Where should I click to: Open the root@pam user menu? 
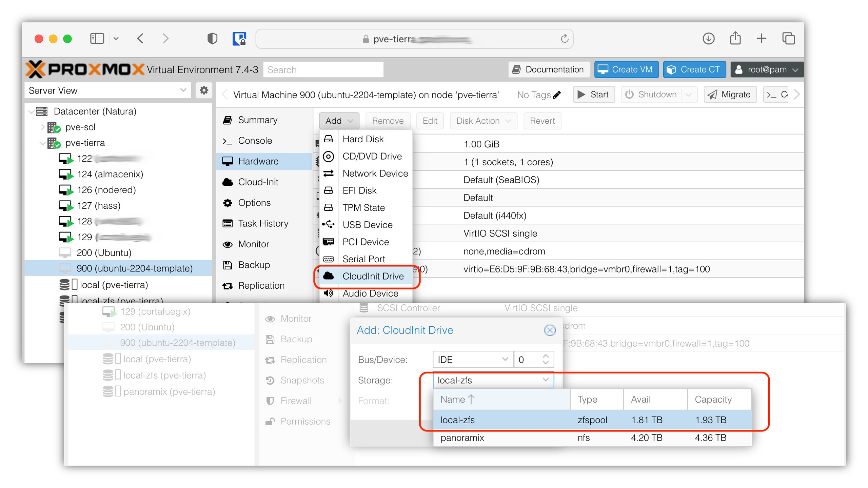click(x=767, y=69)
